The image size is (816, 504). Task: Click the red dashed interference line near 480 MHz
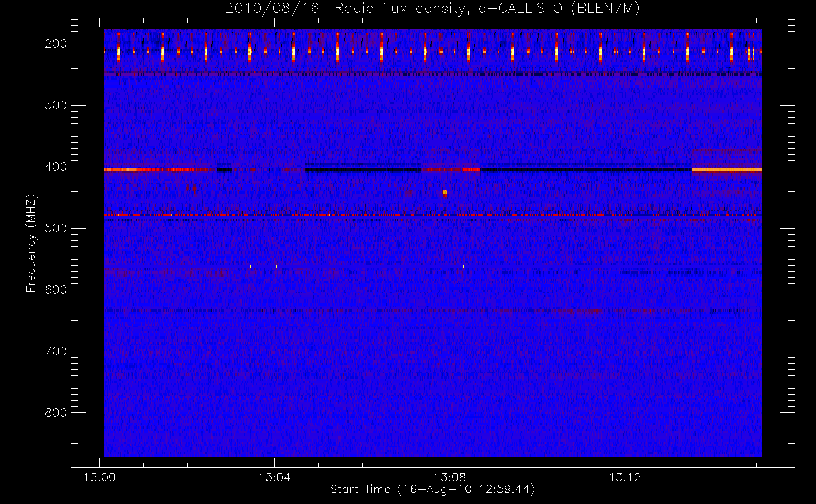(433, 215)
